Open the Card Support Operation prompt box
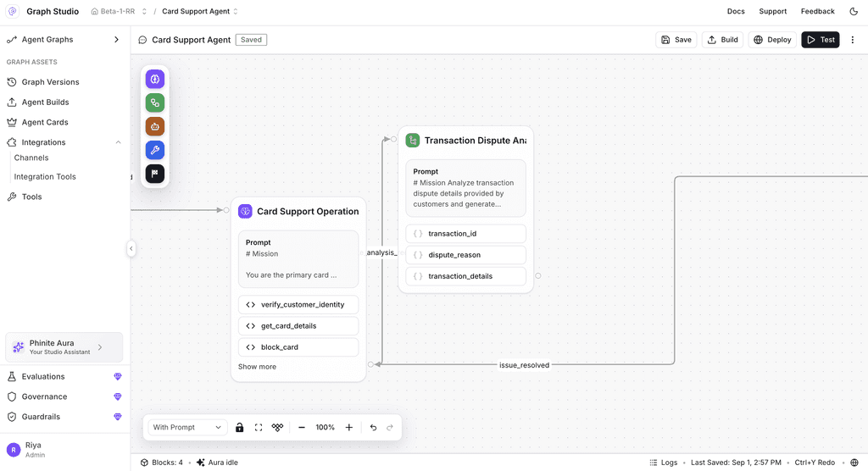The height and width of the screenshot is (471, 868). (x=298, y=259)
